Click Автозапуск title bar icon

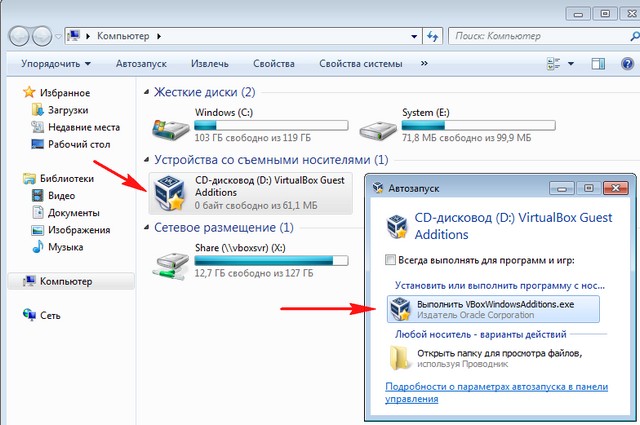click(378, 188)
